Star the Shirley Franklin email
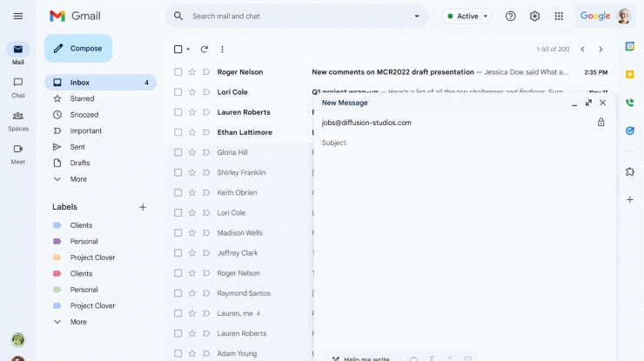Image resolution: width=644 pixels, height=361 pixels. 191,172
